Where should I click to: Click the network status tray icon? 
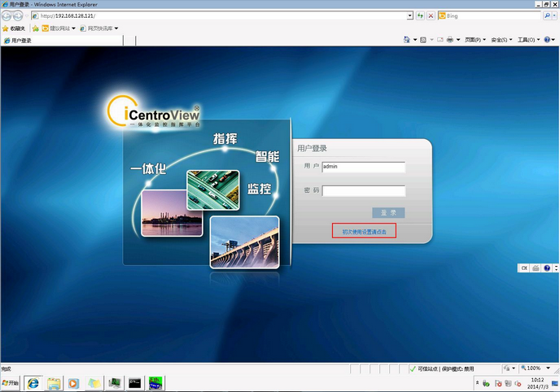pyautogui.click(x=508, y=384)
